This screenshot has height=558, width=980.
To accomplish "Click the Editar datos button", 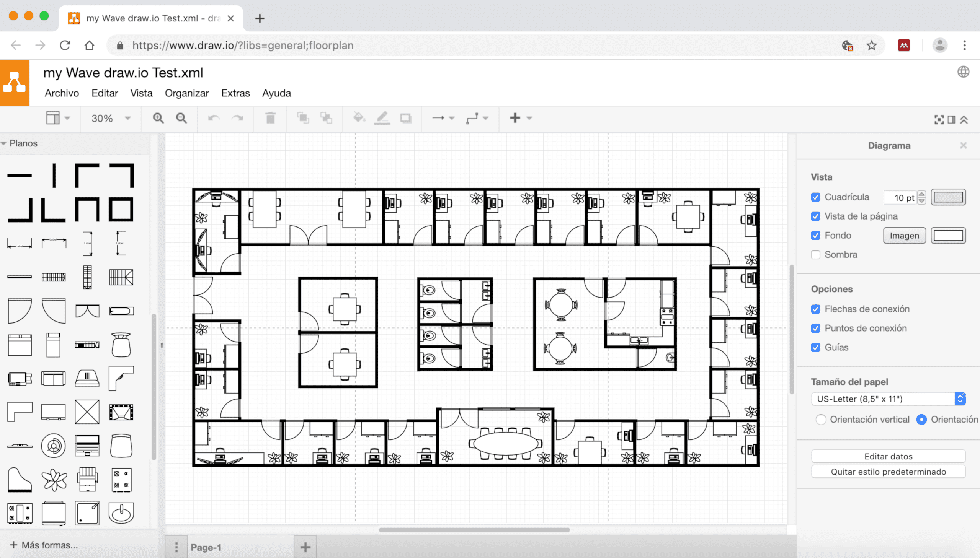I will (x=888, y=456).
